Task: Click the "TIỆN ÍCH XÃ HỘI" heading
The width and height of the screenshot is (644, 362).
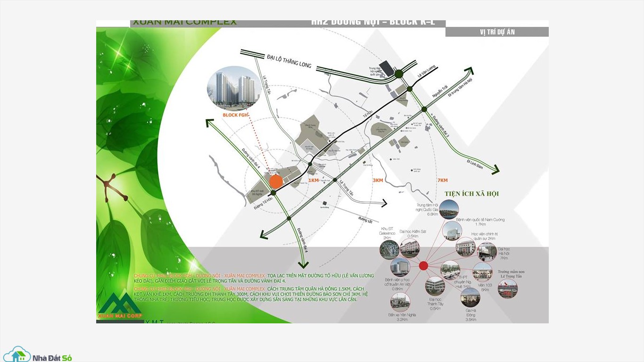Action: [x=471, y=194]
